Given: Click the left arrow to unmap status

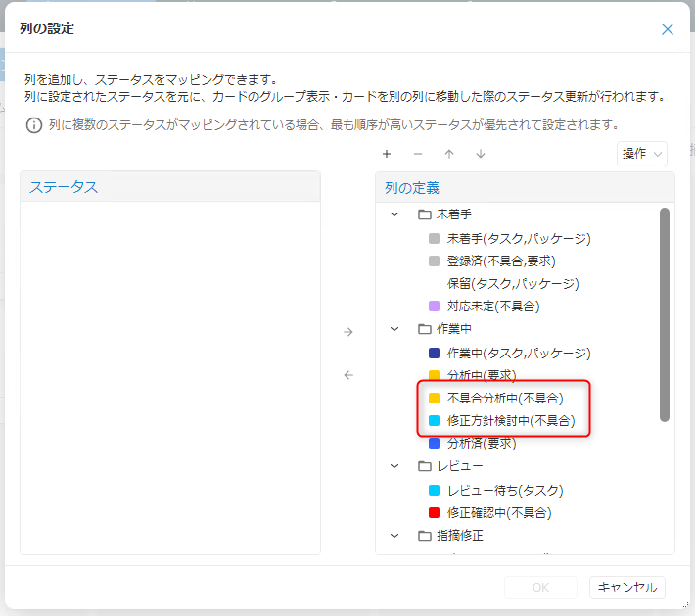Looking at the screenshot, I should coord(347,375).
